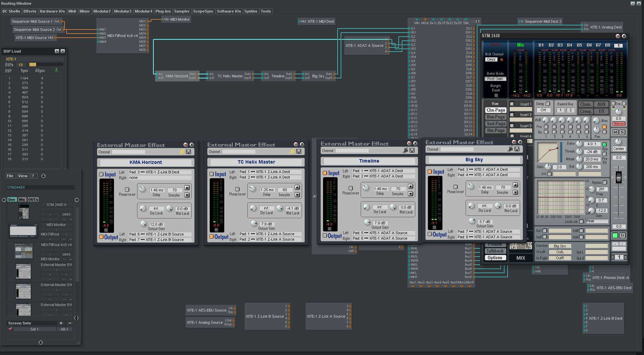The height and width of the screenshot is (355, 644).
Task: Open the Synths menu
Action: coord(251,11)
